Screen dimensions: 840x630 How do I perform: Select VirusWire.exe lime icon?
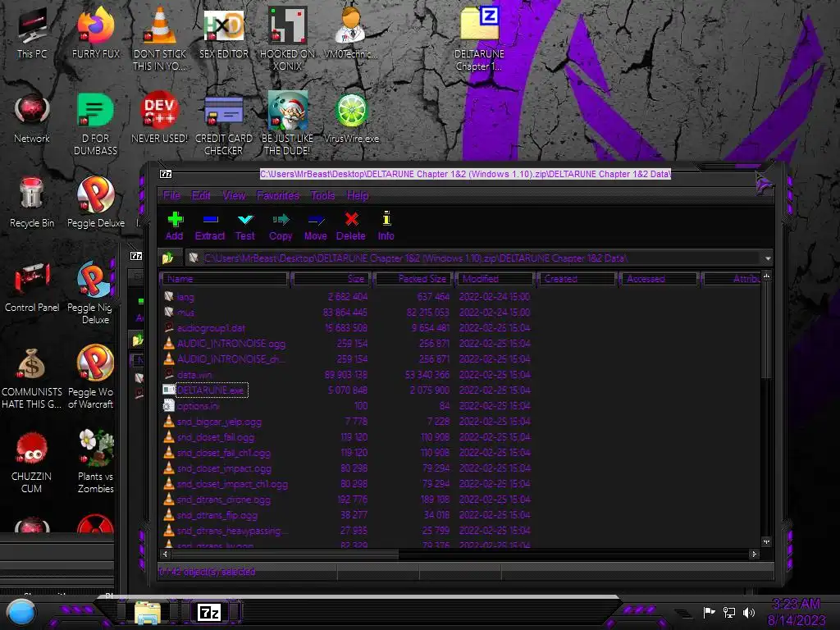351,118
